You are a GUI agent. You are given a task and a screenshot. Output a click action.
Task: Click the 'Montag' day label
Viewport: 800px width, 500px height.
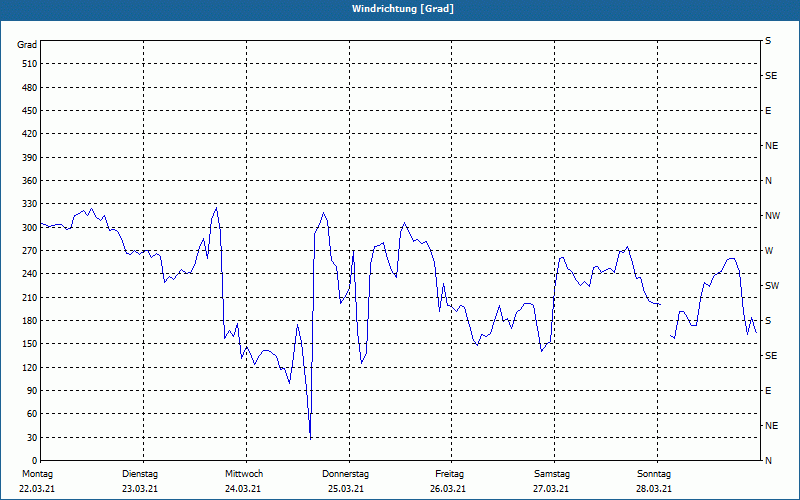(x=37, y=474)
